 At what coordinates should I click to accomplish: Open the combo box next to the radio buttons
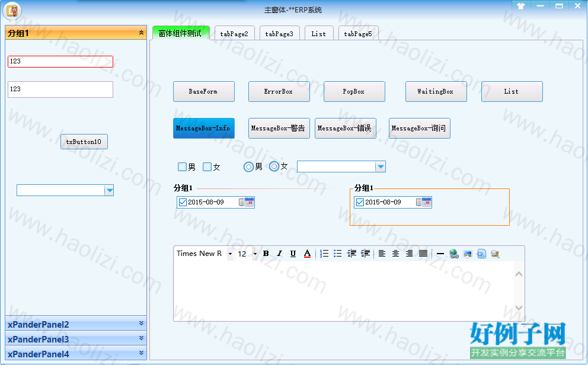coord(381,167)
